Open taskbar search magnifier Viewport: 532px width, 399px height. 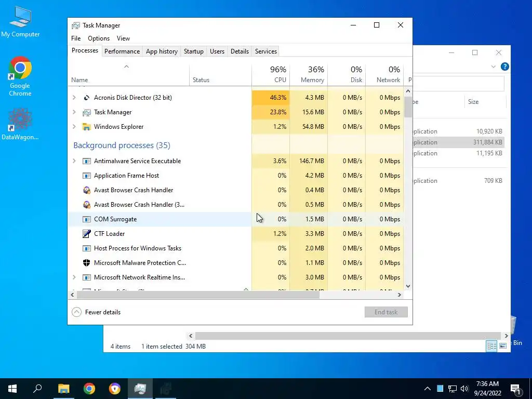click(37, 389)
